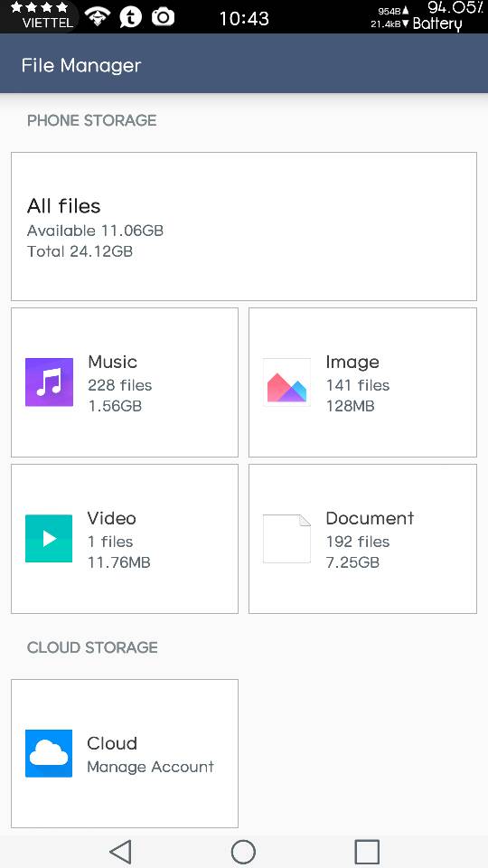Tap the camera icon in status bar
The height and width of the screenshot is (868, 488).
coord(164,17)
